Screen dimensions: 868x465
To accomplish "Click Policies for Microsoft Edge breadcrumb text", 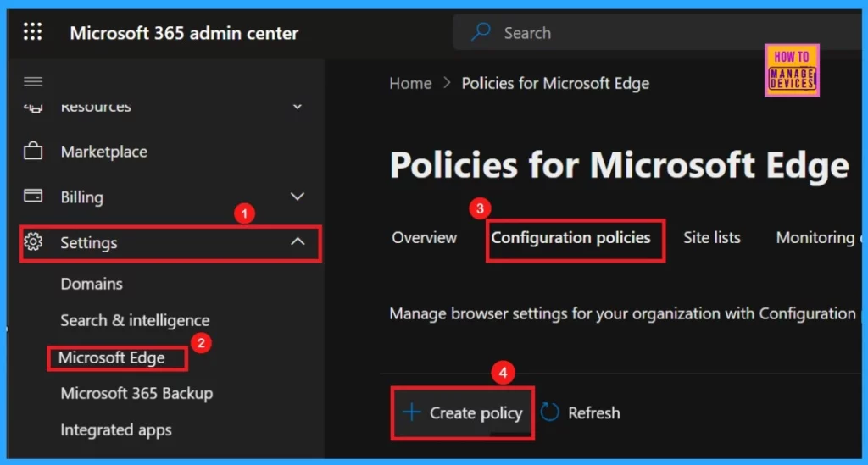I will pyautogui.click(x=555, y=84).
